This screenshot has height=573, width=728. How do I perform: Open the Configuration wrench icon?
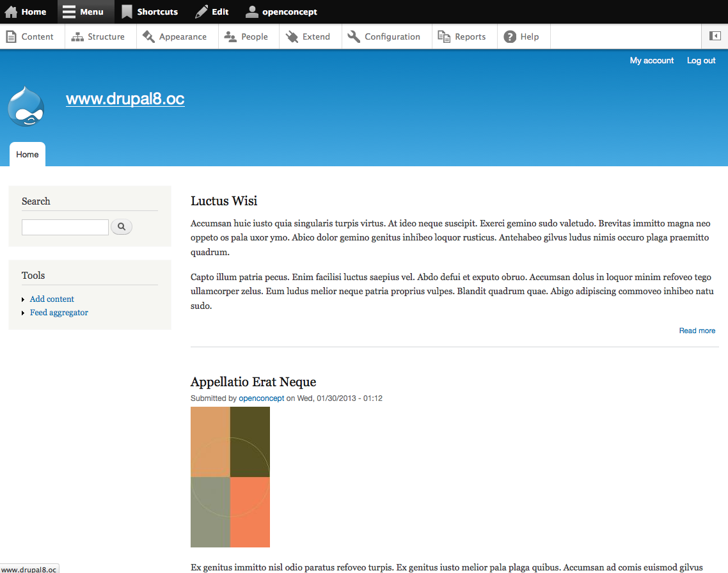[352, 36]
